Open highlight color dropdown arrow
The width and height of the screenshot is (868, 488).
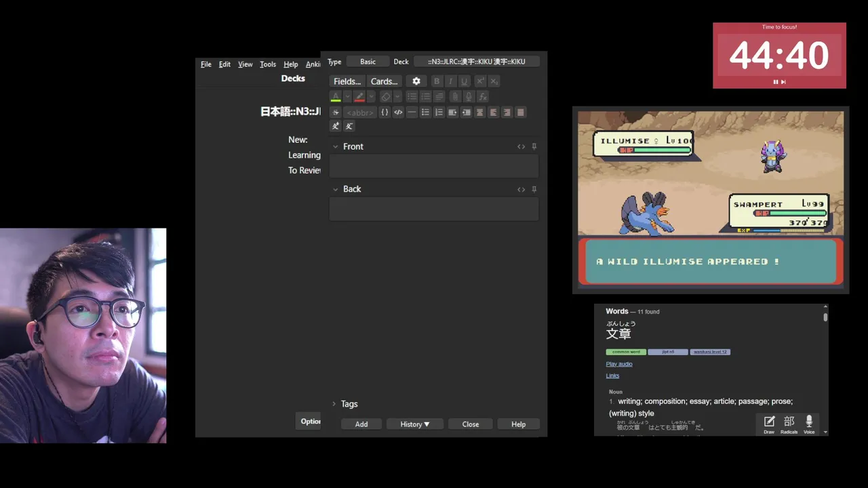click(x=371, y=97)
